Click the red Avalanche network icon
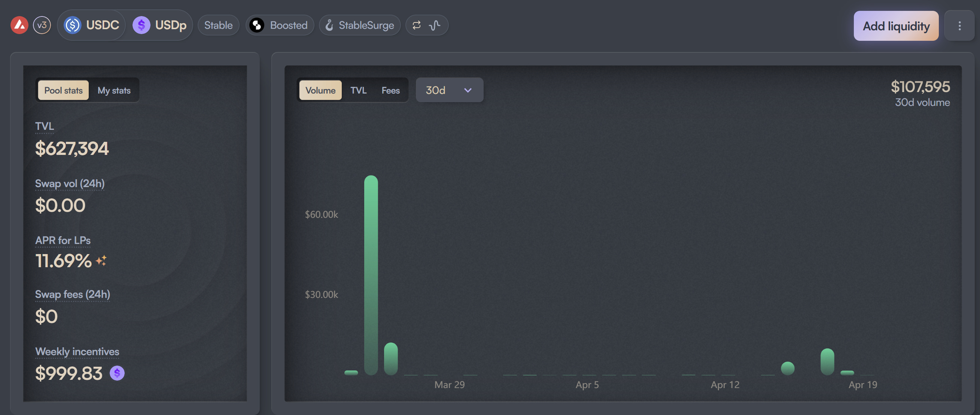The width and height of the screenshot is (980, 415). tap(19, 25)
